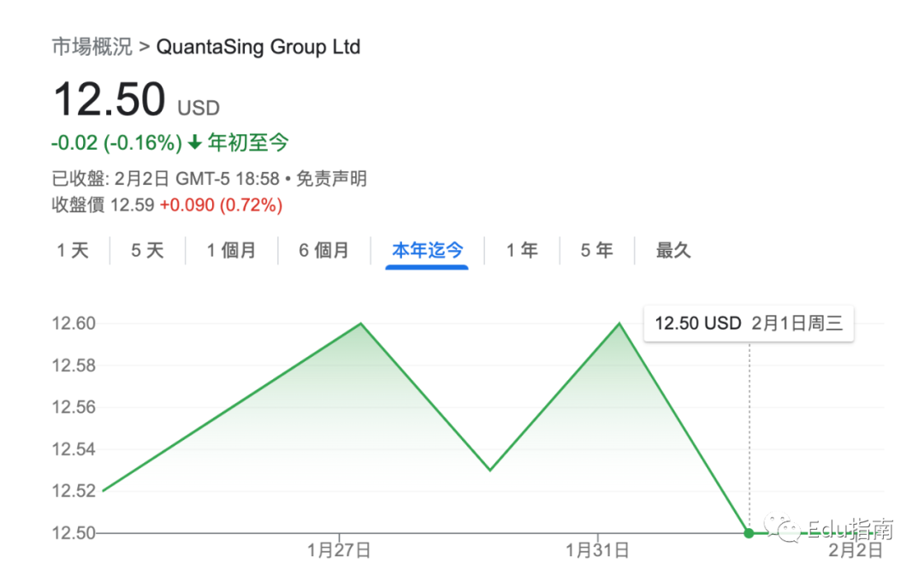
Task: Show the 1個月 chart range
Action: coord(231,251)
